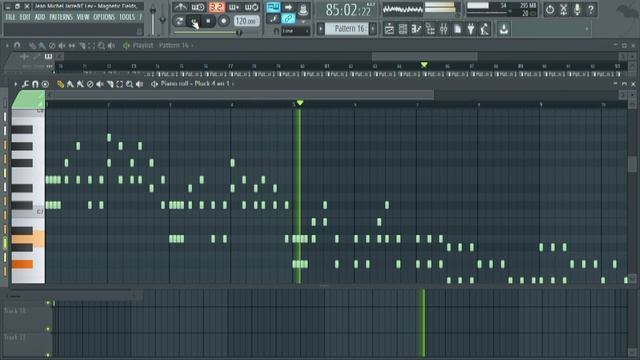
Task: Open the TOOLS menu
Action: pos(127,17)
